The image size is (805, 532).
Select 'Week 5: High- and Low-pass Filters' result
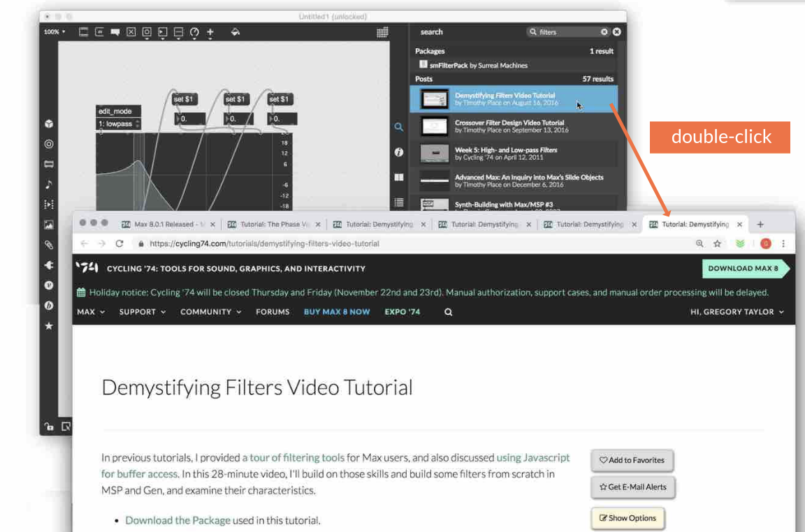pyautogui.click(x=514, y=154)
